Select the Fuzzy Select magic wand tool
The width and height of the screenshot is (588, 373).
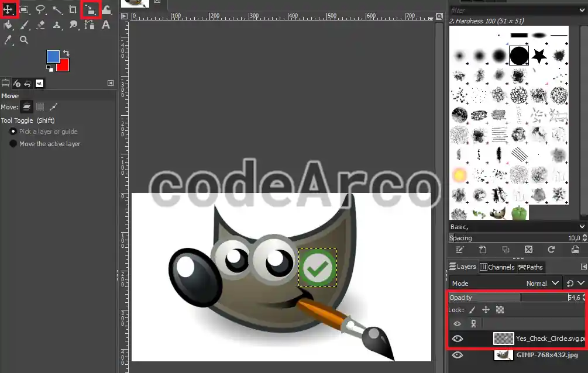pos(57,9)
